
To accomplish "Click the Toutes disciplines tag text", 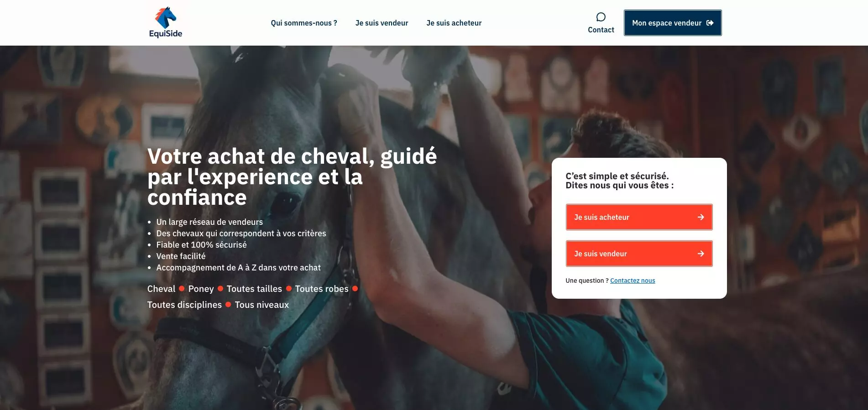I will pyautogui.click(x=184, y=305).
